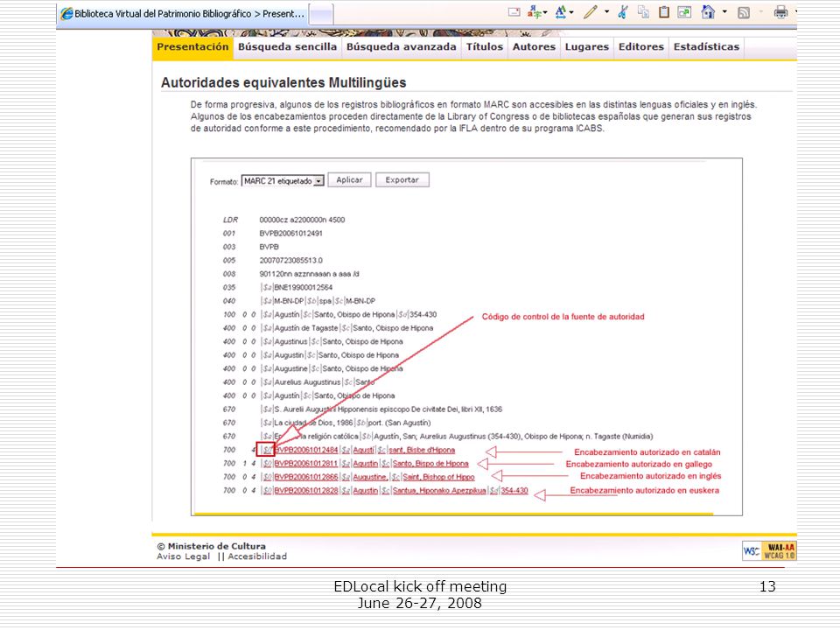Viewport: 840px width, 630px height.
Task: Expand the translate icon dropdown arrow
Action: click(545, 11)
